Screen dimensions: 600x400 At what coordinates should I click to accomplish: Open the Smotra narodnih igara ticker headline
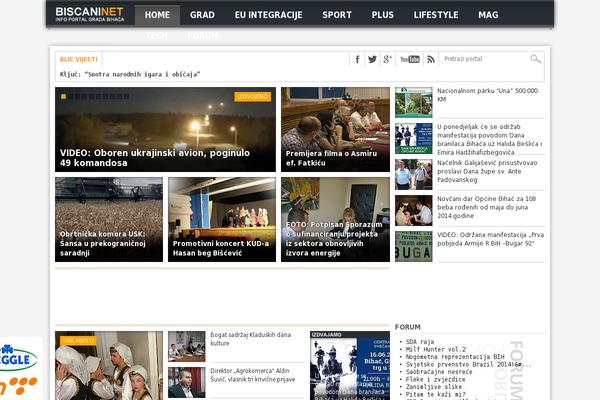(130, 74)
